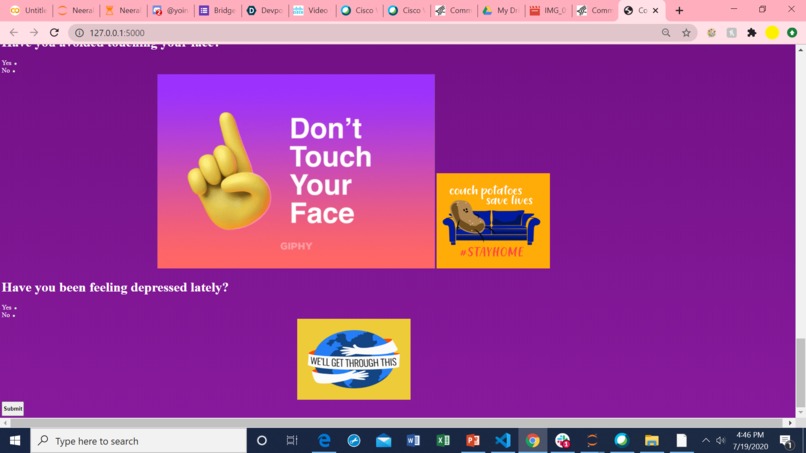This screenshot has height=453, width=806.
Task: Switch to the @yoin tab
Action: click(x=171, y=10)
